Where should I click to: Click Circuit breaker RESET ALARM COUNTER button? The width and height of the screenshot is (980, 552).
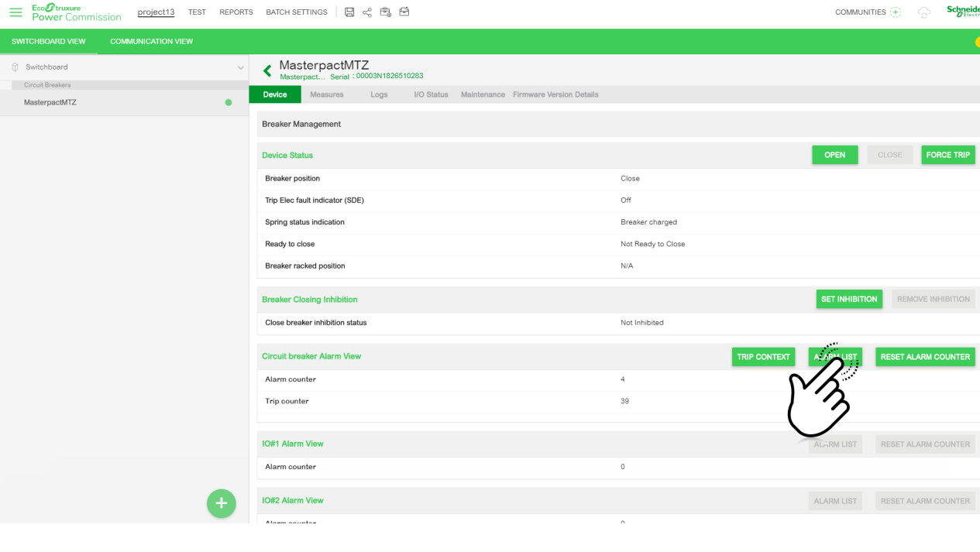pyautogui.click(x=926, y=357)
